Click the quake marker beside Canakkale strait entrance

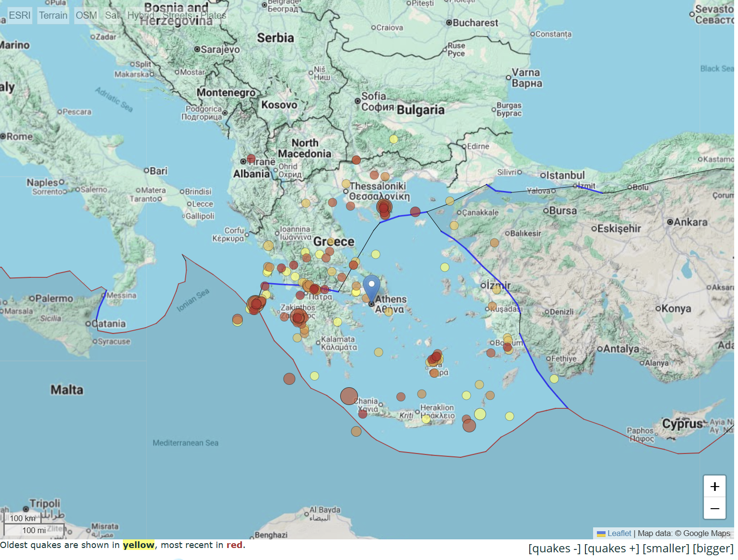[x=450, y=201]
